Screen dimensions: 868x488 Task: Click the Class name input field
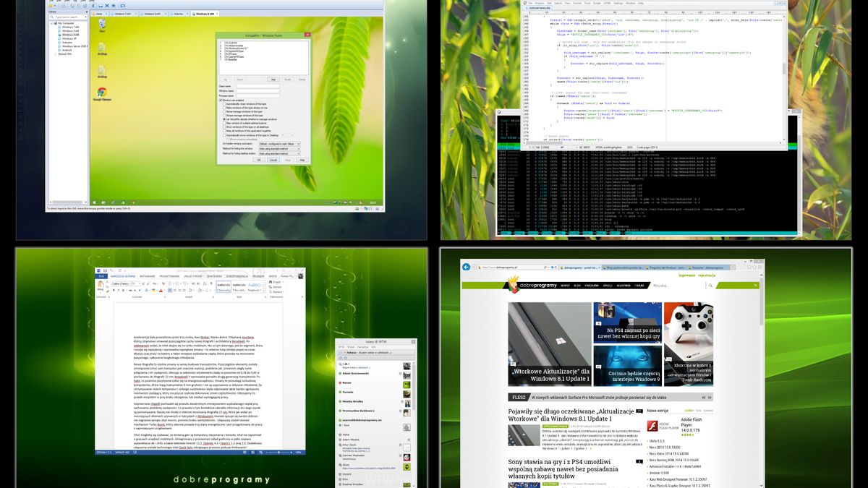258,86
